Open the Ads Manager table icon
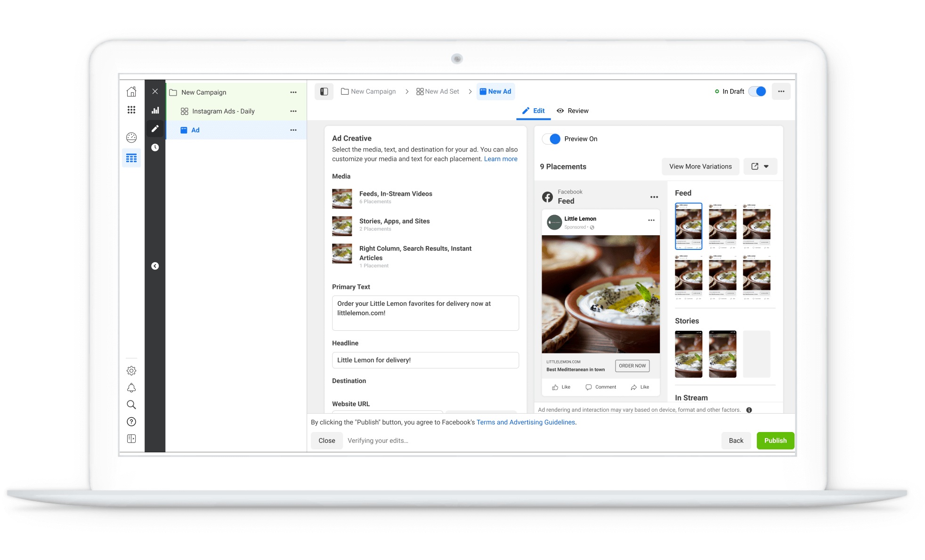This screenshot has height=560, width=925. (x=131, y=158)
